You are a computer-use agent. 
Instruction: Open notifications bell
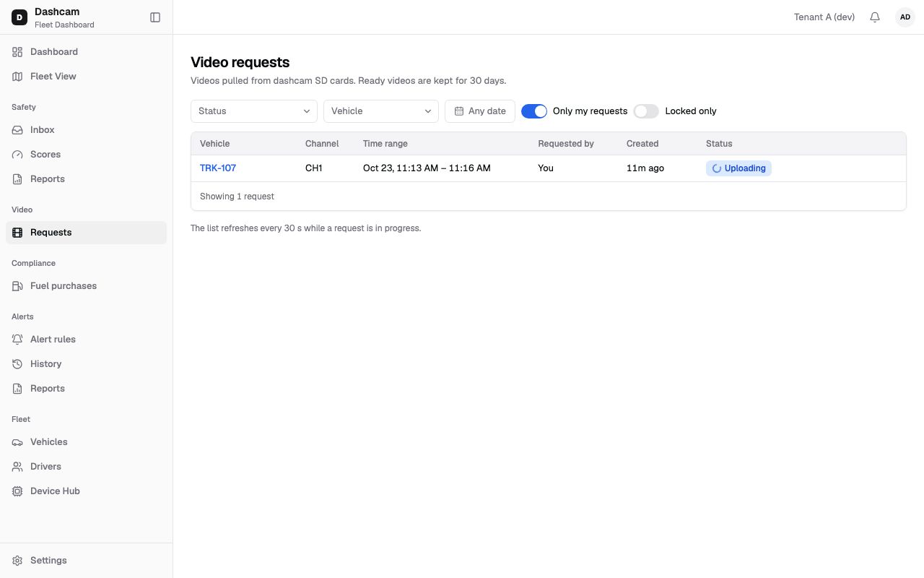coord(875,17)
